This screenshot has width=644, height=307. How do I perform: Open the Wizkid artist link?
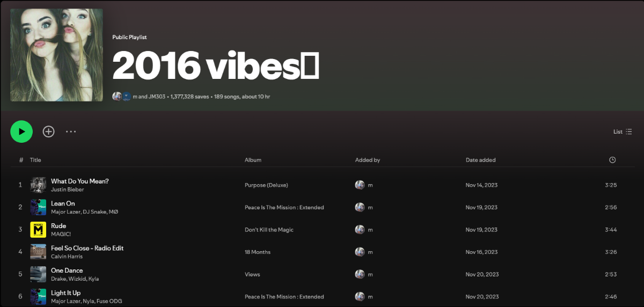point(77,279)
